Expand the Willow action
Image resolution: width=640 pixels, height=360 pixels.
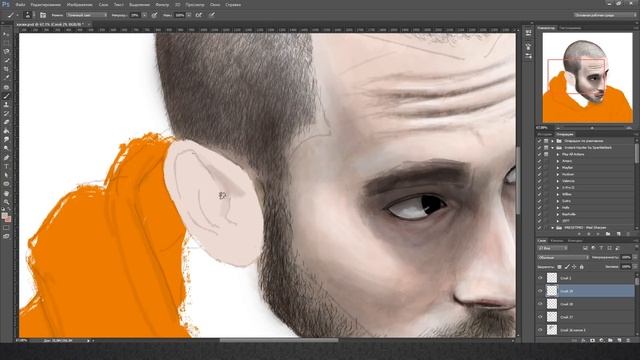coord(558,194)
